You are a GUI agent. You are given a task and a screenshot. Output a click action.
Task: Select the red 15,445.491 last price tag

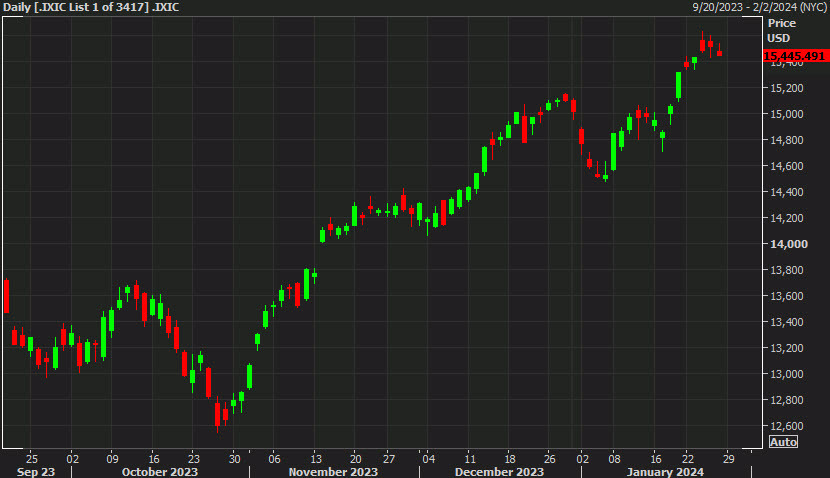point(796,56)
